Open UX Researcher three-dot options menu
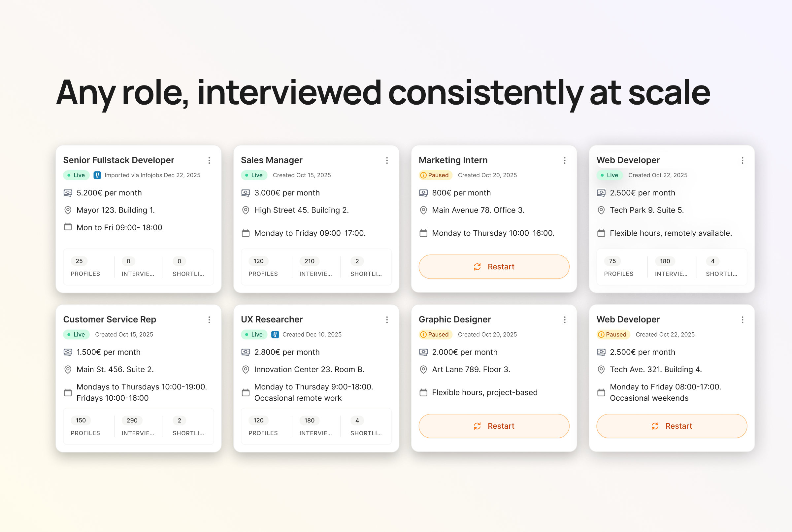The width and height of the screenshot is (792, 532). [x=387, y=319]
